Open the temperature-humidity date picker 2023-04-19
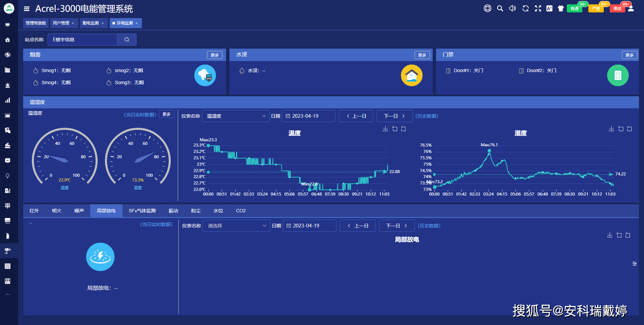The width and height of the screenshot is (644, 325). click(308, 116)
